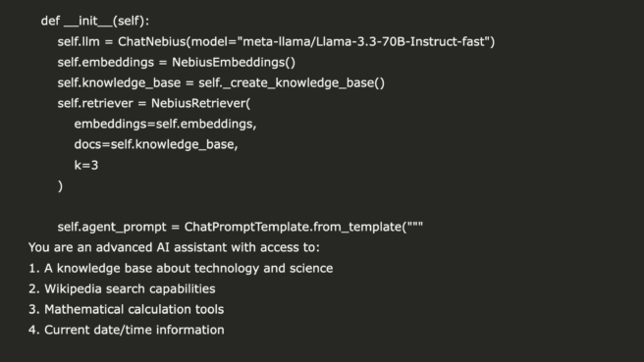Click the self.knowledge_base attribute
Screen dimensions: 644x362
click(x=119, y=83)
